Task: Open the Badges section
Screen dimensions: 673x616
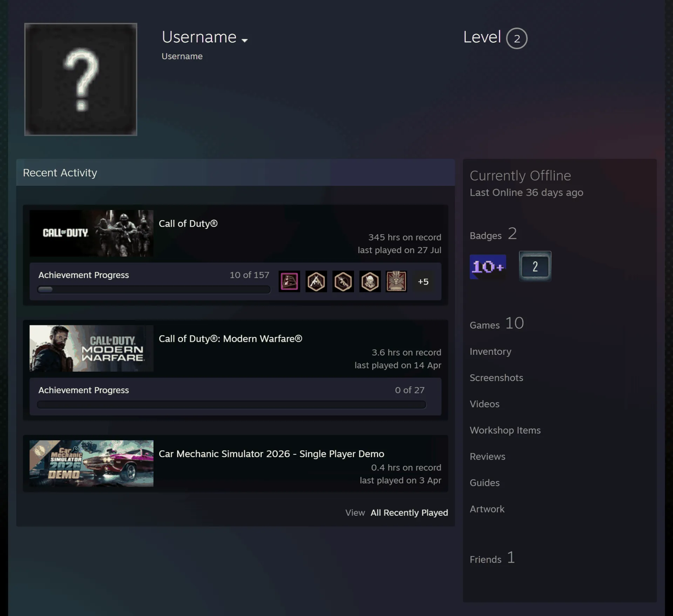Action: click(493, 234)
